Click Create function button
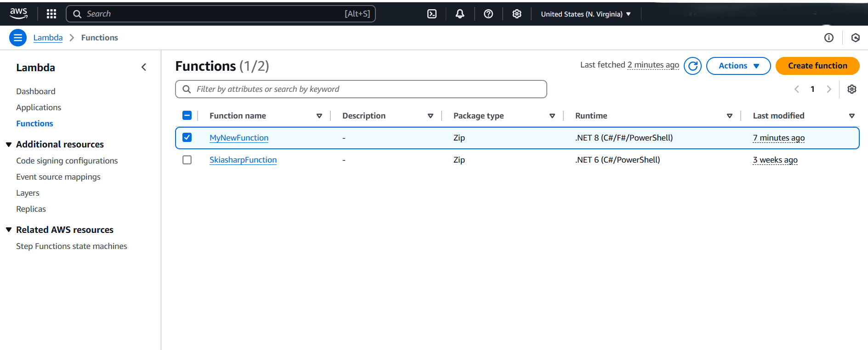The height and width of the screenshot is (350, 868). (817, 66)
